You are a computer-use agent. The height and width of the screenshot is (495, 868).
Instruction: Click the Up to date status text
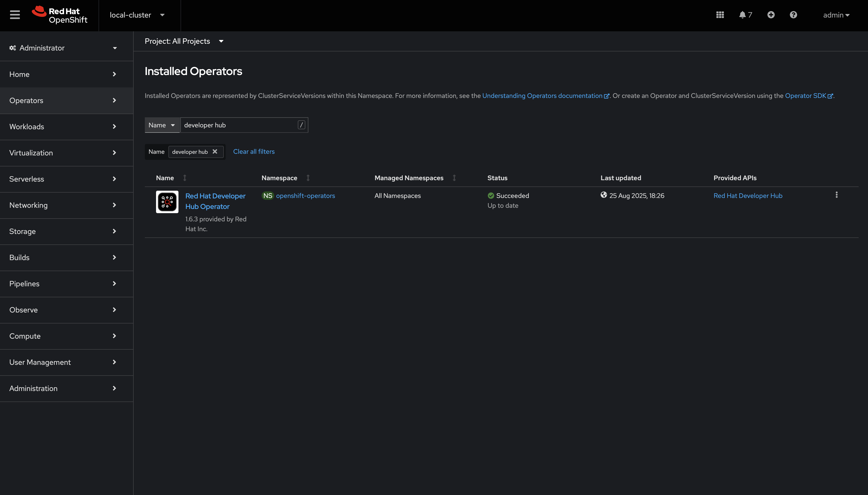click(x=503, y=206)
